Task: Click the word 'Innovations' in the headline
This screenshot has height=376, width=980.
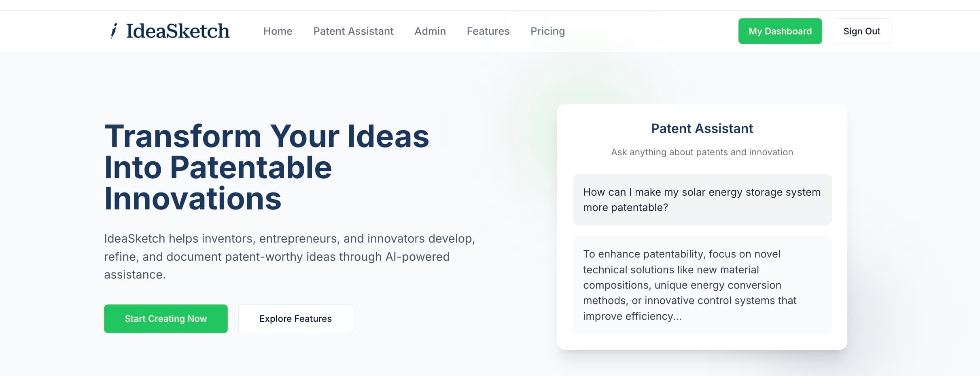Action: [193, 199]
